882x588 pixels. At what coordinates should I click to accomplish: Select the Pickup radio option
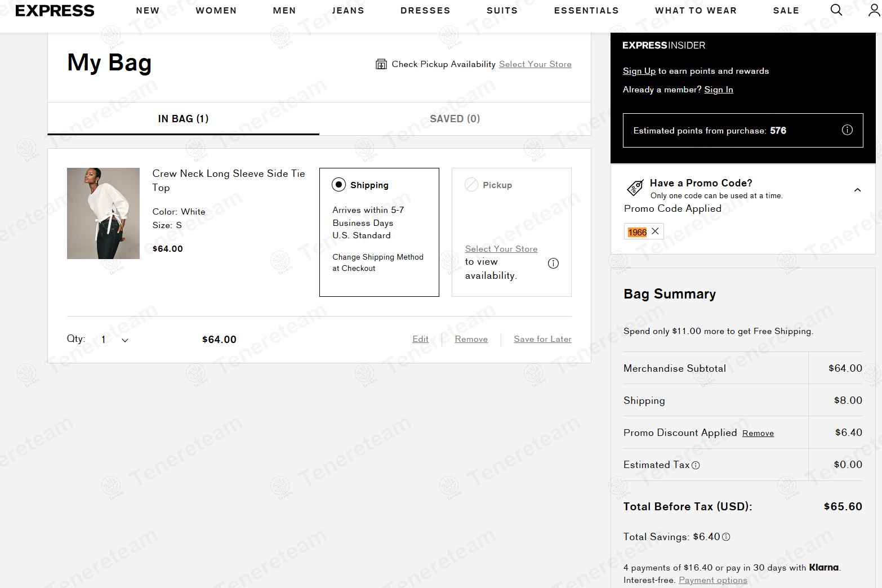point(471,185)
